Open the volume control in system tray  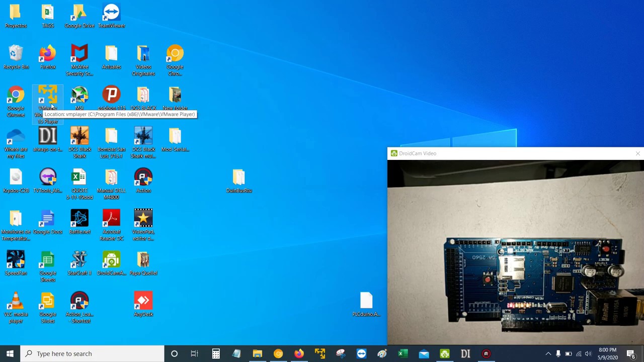point(588,353)
